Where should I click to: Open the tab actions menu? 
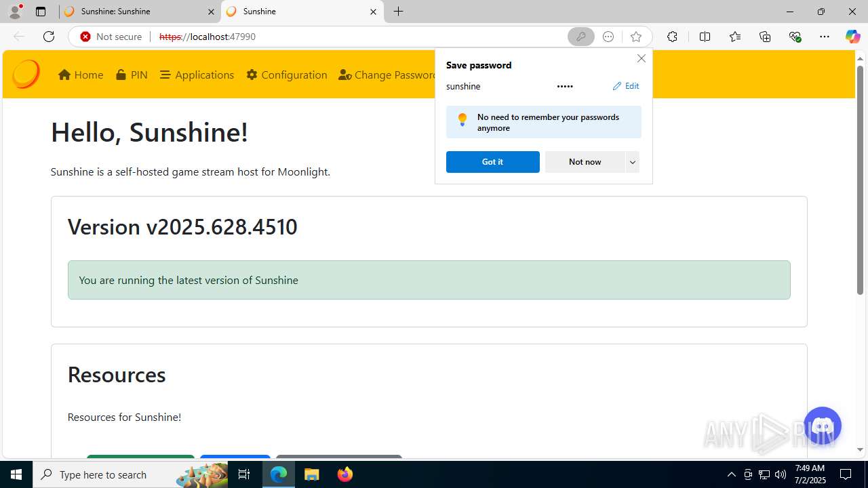click(41, 12)
